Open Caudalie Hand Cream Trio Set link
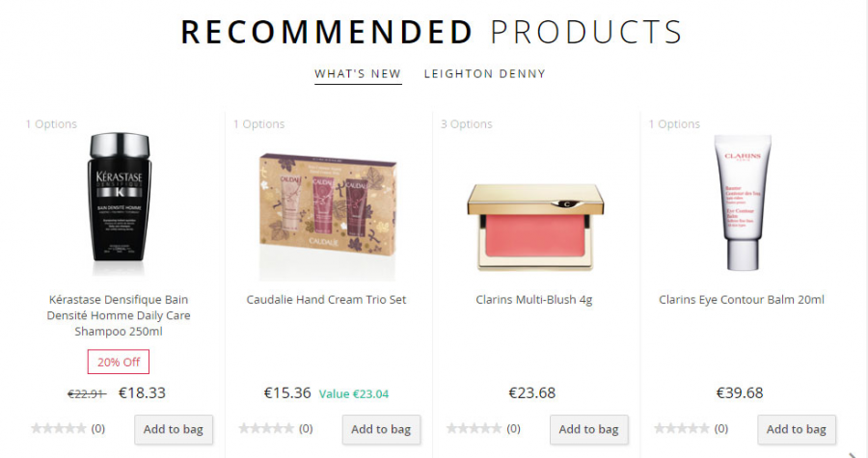 327,300
